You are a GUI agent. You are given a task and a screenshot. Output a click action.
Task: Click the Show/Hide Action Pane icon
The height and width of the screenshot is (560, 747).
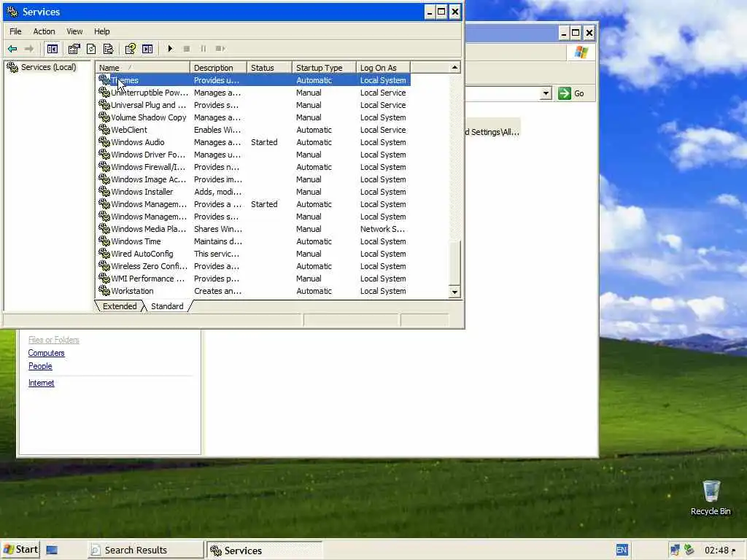pyautogui.click(x=147, y=49)
